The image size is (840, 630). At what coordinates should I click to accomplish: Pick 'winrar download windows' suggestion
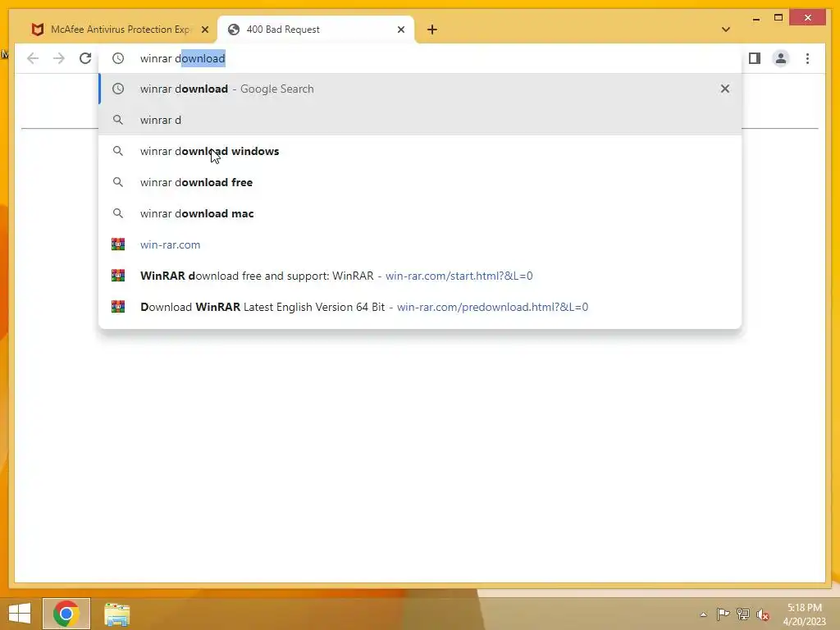pyautogui.click(x=420, y=151)
